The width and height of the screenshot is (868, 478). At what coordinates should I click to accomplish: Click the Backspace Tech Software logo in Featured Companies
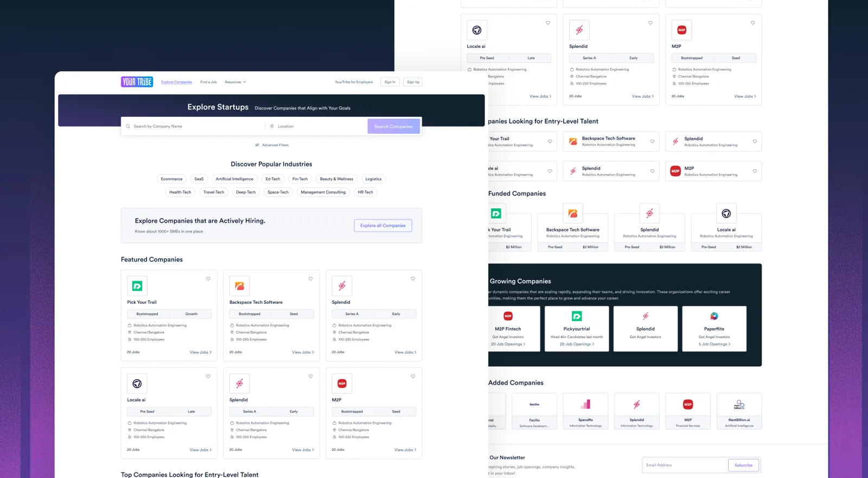[x=239, y=286]
